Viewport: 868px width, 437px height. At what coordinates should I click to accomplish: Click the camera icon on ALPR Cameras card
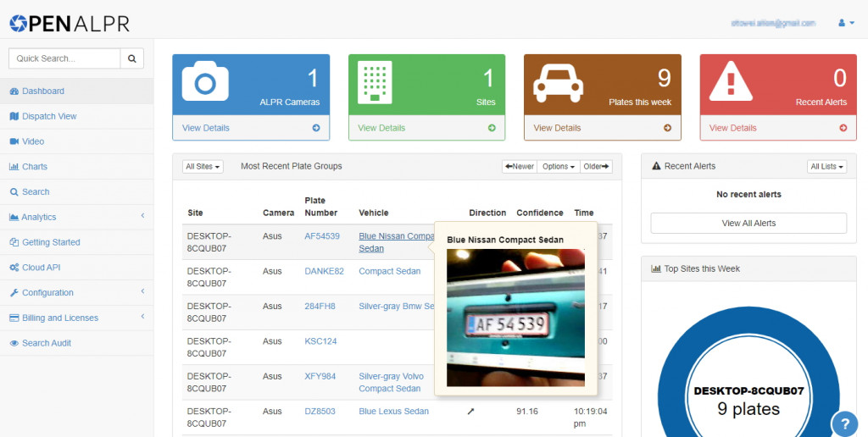[205, 81]
